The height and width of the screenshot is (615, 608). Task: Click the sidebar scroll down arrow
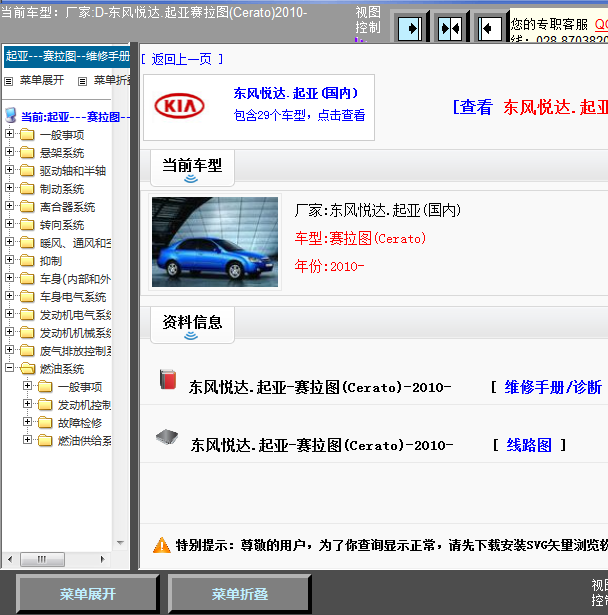point(120,543)
